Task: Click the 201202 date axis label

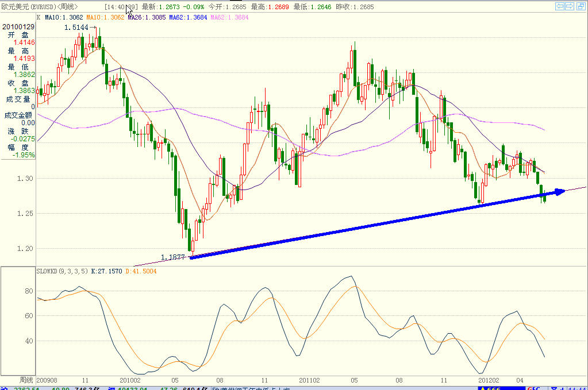Action: click(489, 380)
